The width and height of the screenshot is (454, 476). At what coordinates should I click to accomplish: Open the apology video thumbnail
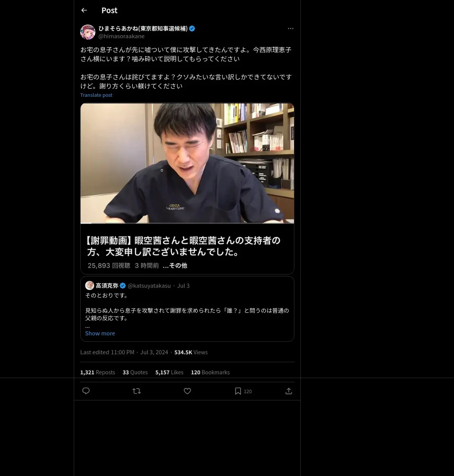click(x=187, y=163)
